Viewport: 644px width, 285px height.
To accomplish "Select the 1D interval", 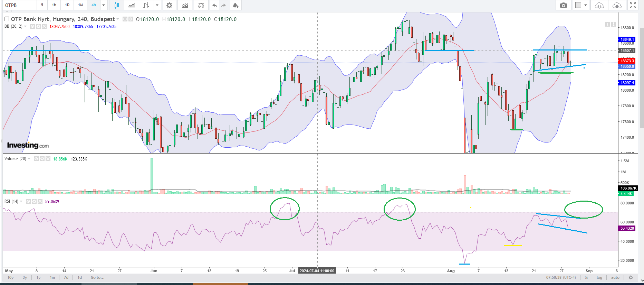I will click(67, 5).
